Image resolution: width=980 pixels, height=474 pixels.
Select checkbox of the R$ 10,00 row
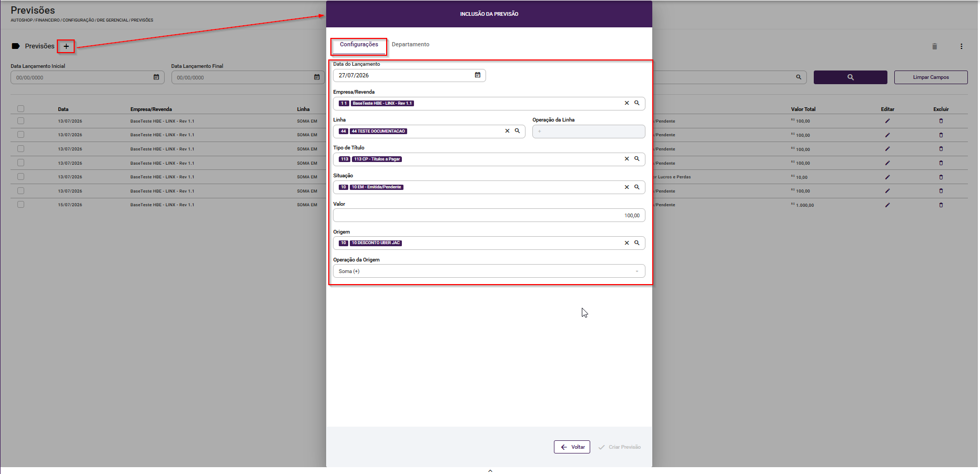coord(21,177)
